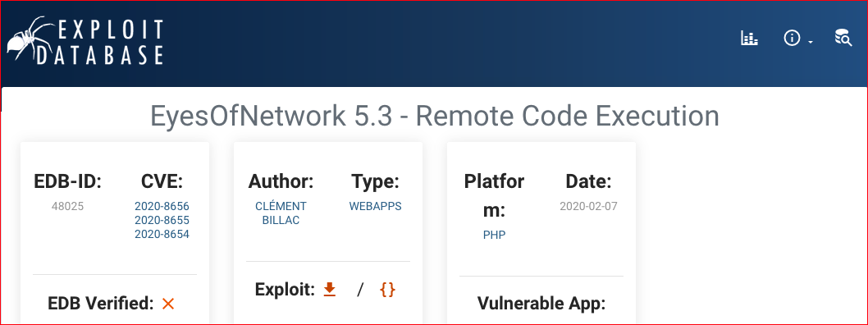Click the EyesOfNetwork 5.3 page title
Viewport: 868px width, 325px height.
435,117
